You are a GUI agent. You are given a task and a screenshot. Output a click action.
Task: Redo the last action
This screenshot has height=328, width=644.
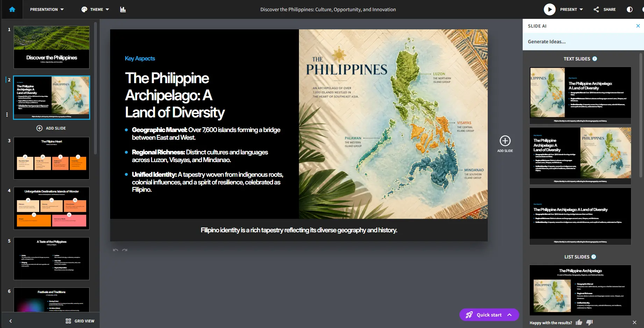[x=125, y=250]
